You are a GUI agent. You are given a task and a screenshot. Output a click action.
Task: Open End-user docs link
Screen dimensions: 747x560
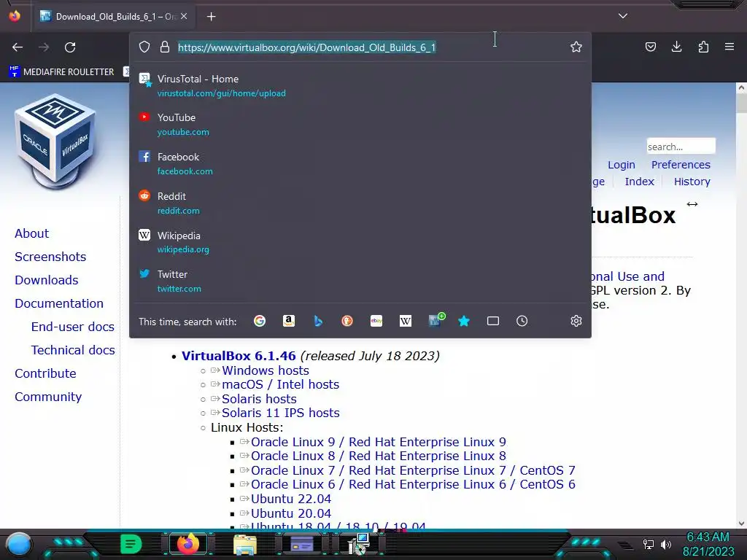73,327
